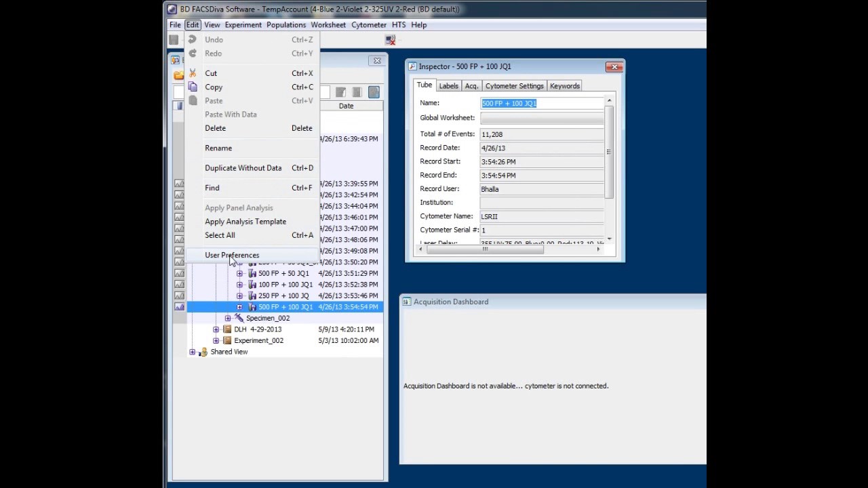This screenshot has height=488, width=868.
Task: Click the cytometer disconnected icon in main toolbar
Action: pos(390,40)
